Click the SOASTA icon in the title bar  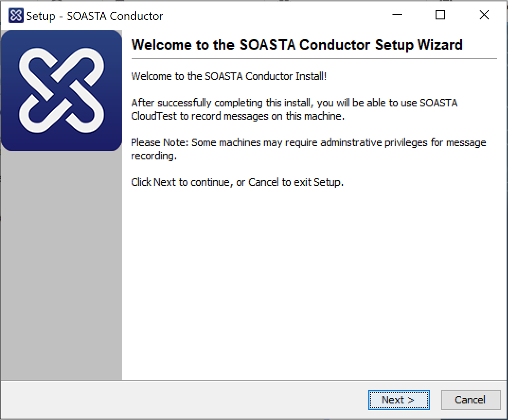pyautogui.click(x=16, y=16)
